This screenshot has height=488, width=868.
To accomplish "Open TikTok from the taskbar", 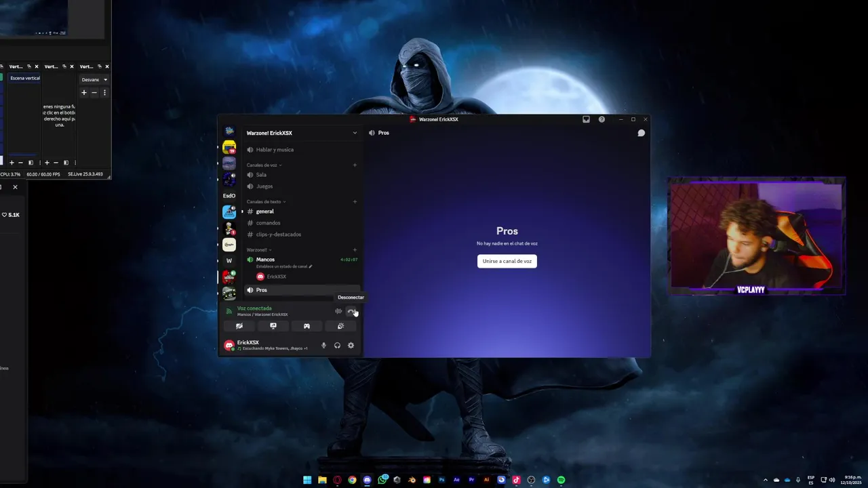I will pyautogui.click(x=516, y=480).
